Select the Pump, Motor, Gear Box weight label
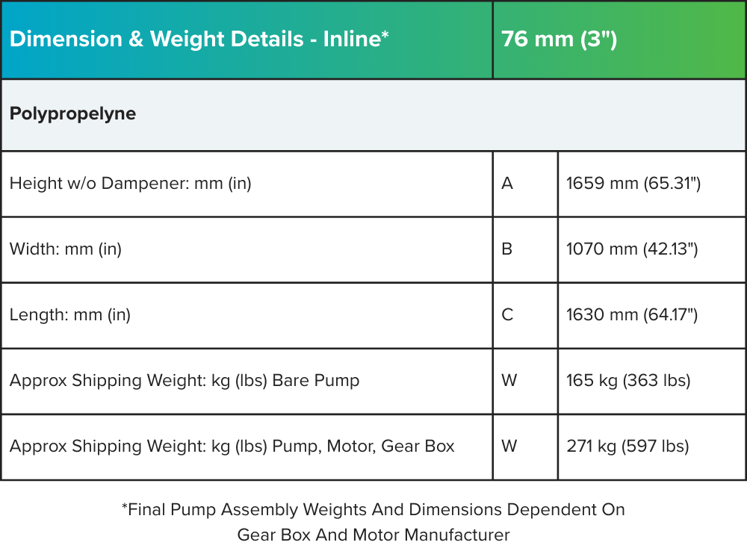Image resolution: width=747 pixels, height=560 pixels. pyautogui.click(x=232, y=447)
